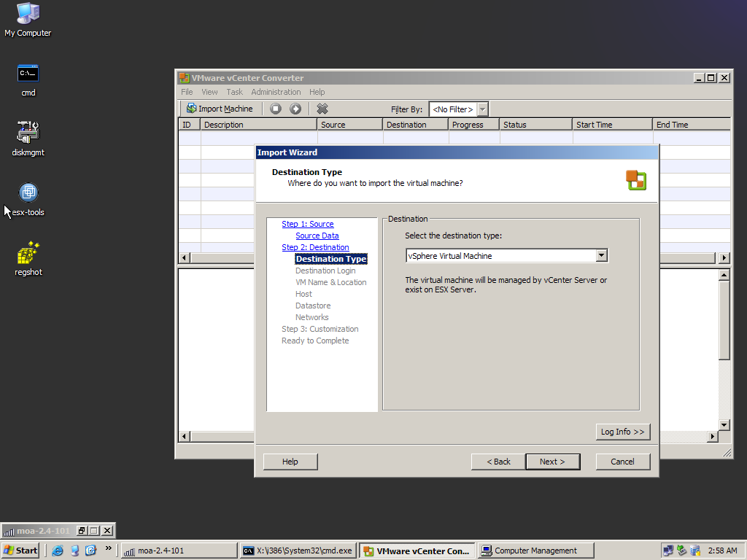Switch to cmd.exe taskbar item
Image resolution: width=747 pixels, height=560 pixels.
[x=298, y=551]
